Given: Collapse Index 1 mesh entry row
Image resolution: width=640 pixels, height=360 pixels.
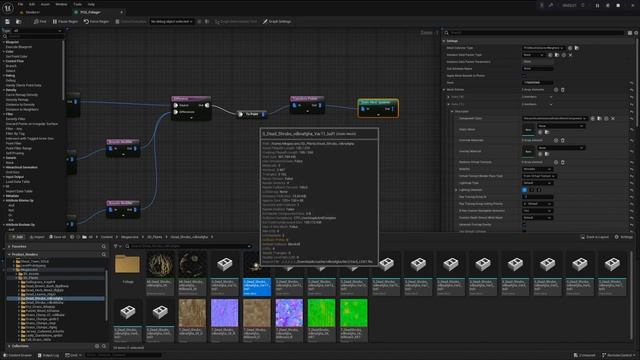Looking at the screenshot, I should pos(449,104).
